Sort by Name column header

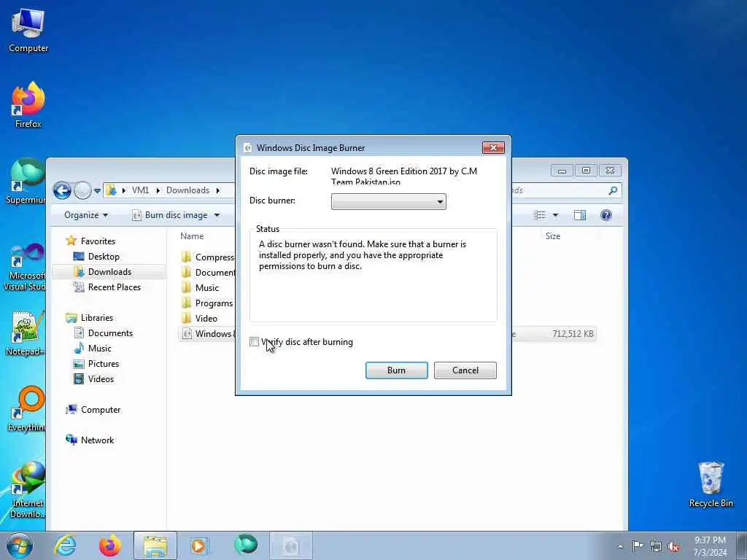coord(192,236)
